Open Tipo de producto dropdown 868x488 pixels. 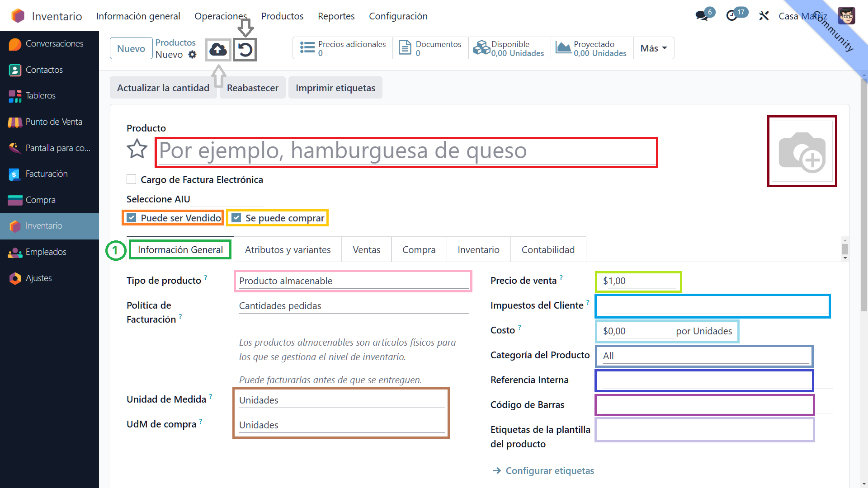353,281
